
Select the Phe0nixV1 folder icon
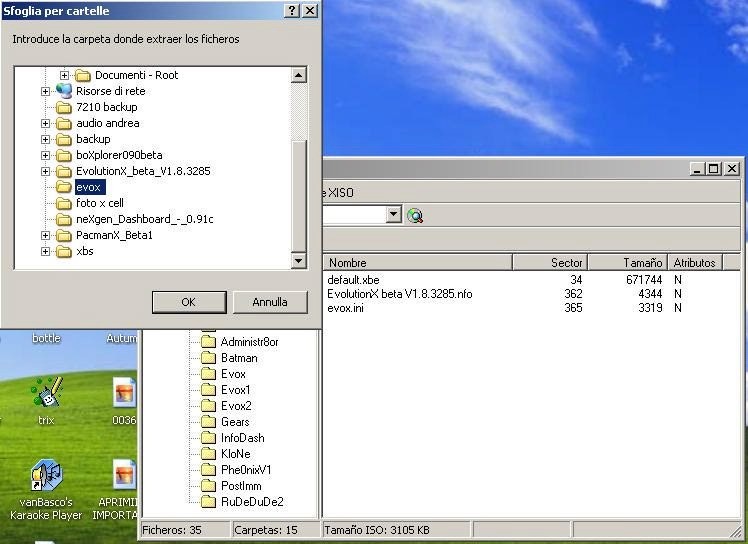(x=208, y=470)
